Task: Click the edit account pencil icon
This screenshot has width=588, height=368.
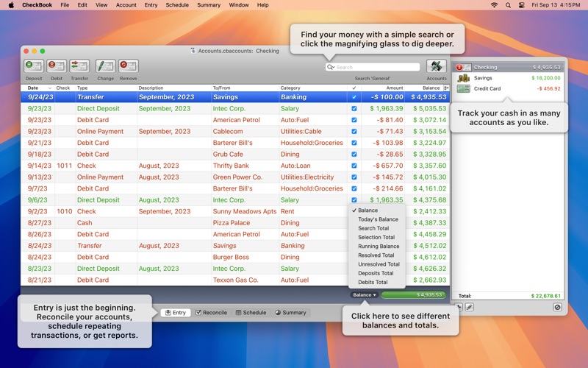Action: click(469, 307)
